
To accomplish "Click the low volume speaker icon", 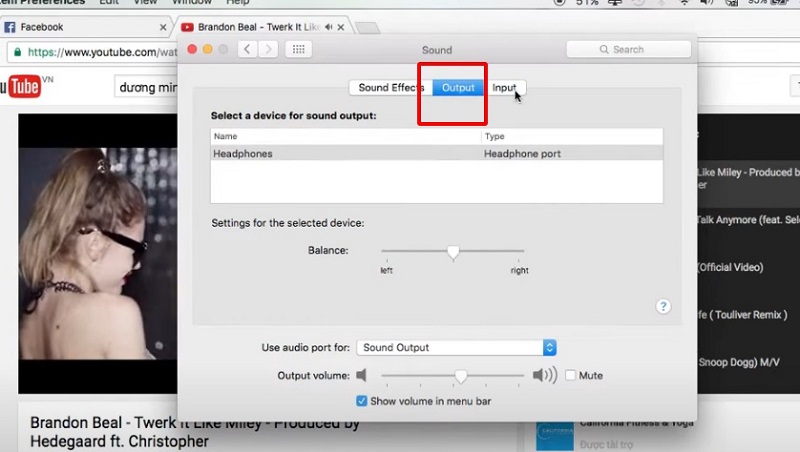I will tap(362, 375).
